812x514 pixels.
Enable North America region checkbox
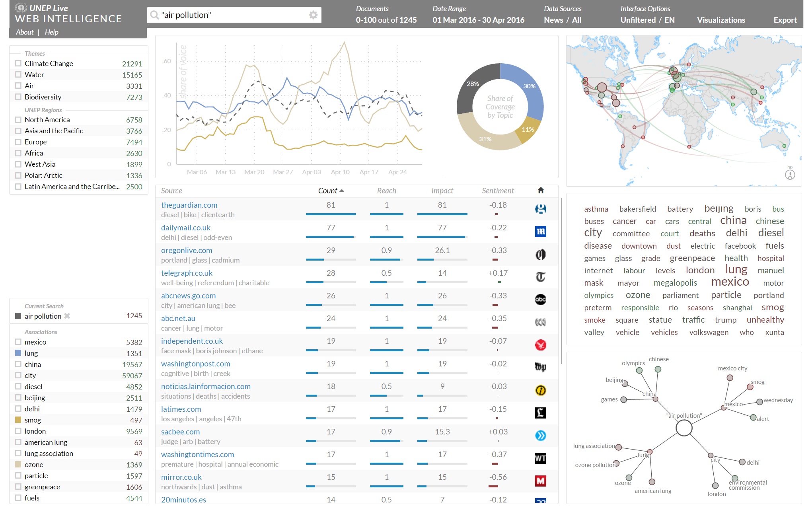click(18, 119)
